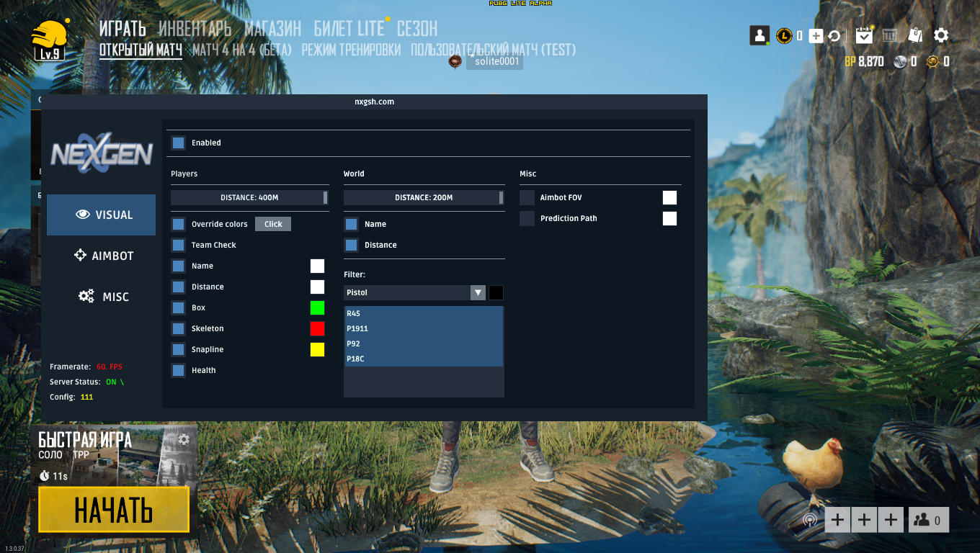Screen dimensions: 980x553
Task: Click the silver coin currency icon
Action: (900, 62)
